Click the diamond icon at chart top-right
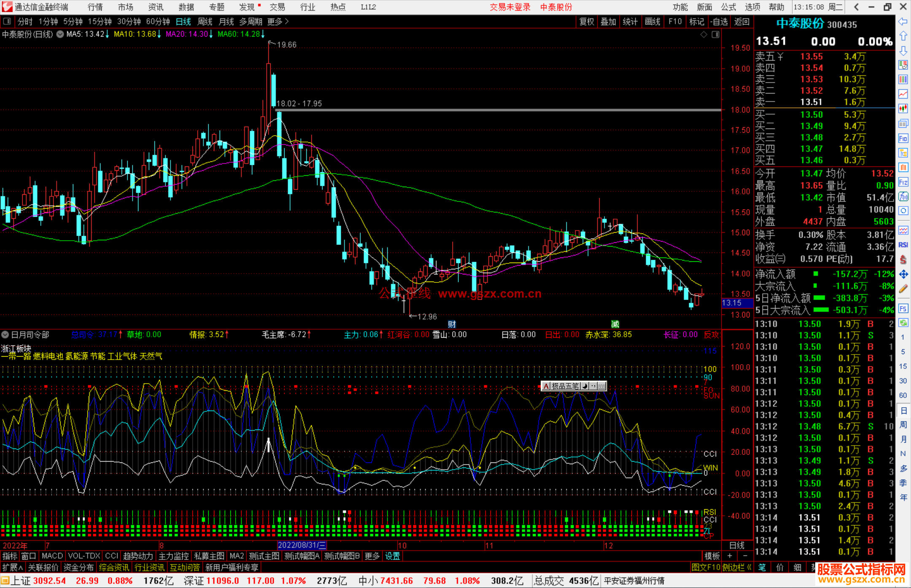 click(x=703, y=35)
